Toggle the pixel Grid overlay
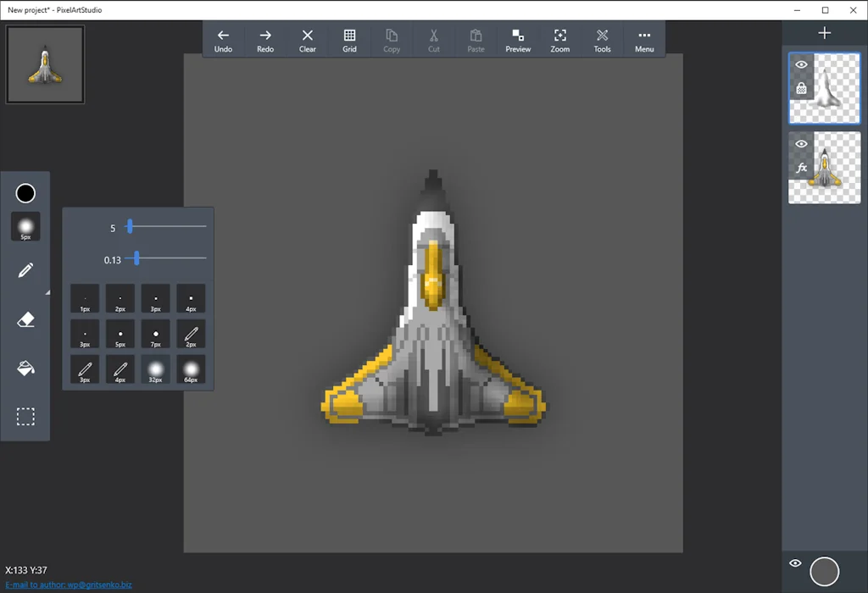 click(349, 39)
